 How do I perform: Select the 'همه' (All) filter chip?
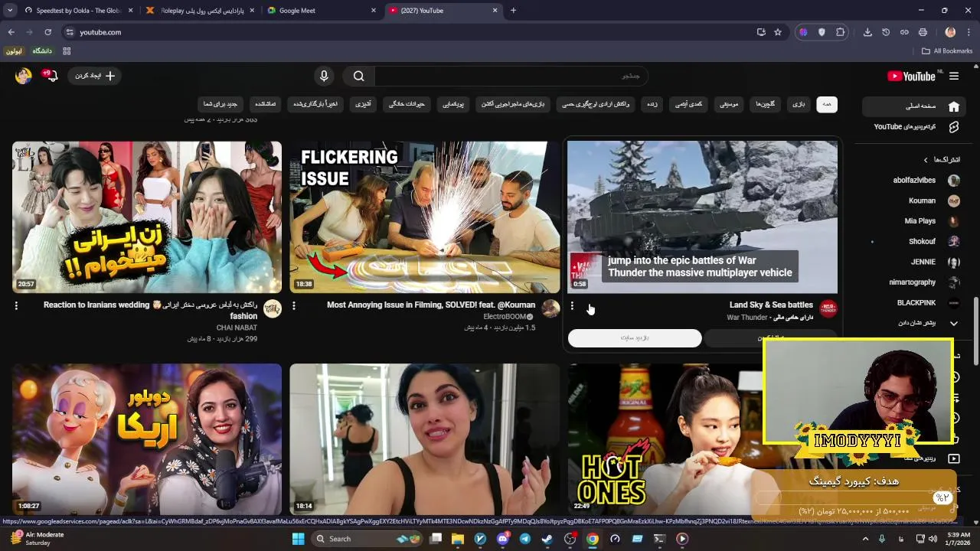click(826, 104)
